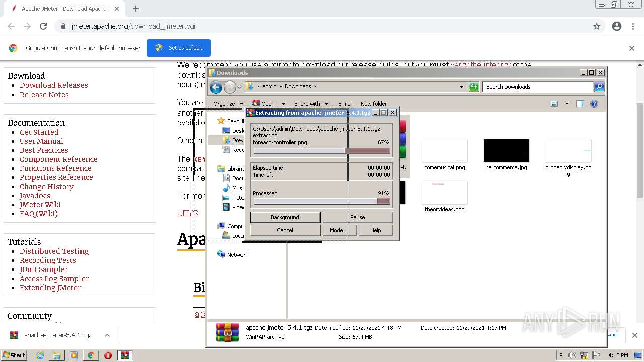The height and width of the screenshot is (362, 644).
Task: Click Open with WinRAR toolbar button
Action: tap(263, 104)
